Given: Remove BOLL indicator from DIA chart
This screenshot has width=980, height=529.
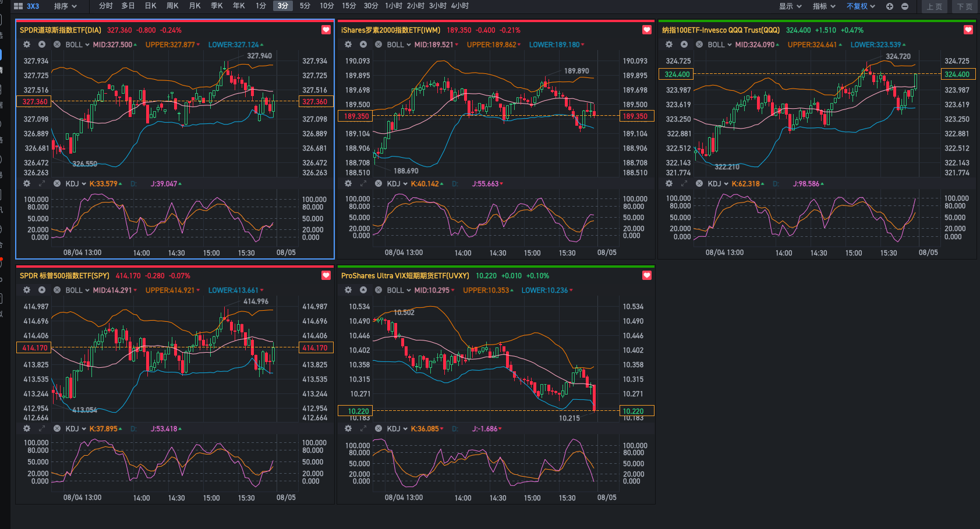Looking at the screenshot, I should 57,45.
